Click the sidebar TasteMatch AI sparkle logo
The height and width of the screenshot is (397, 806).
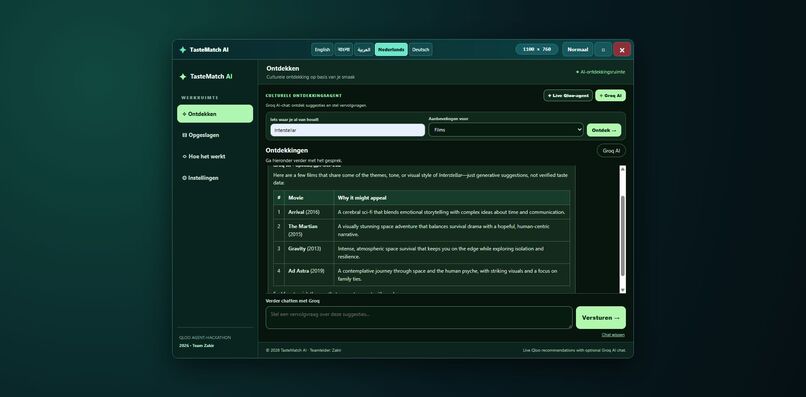click(x=182, y=77)
